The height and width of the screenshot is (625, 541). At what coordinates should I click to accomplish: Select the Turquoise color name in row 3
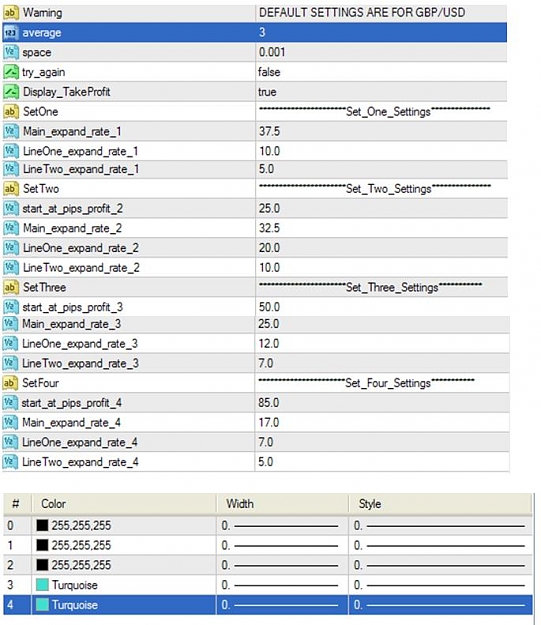75,585
